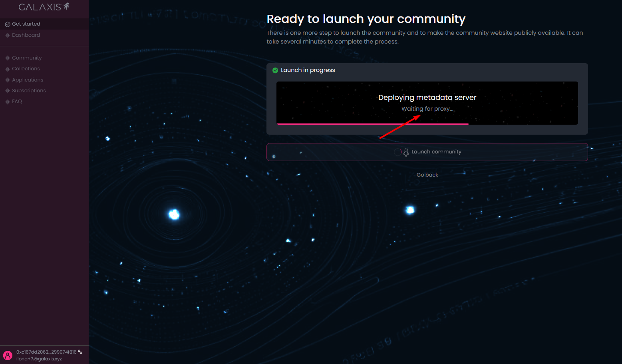Viewport: 622px width, 364px height.
Task: Click the Go back link
Action: 427,175
